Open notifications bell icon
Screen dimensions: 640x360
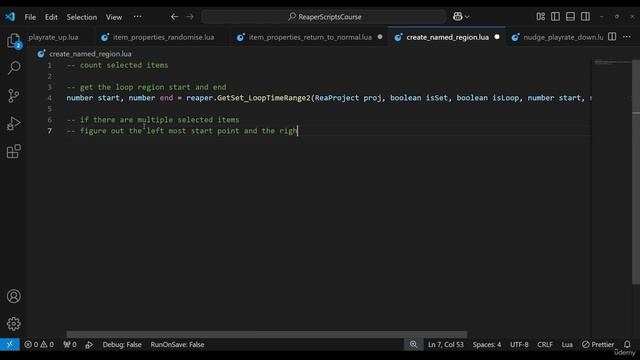click(627, 344)
